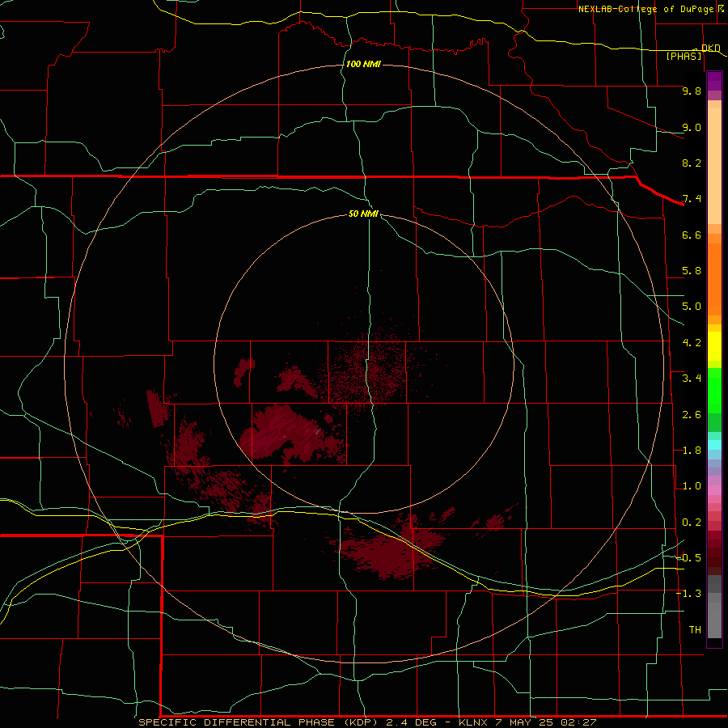This screenshot has width=728, height=728.
Task: Click the 5.8 value on the color scale
Action: click(692, 271)
